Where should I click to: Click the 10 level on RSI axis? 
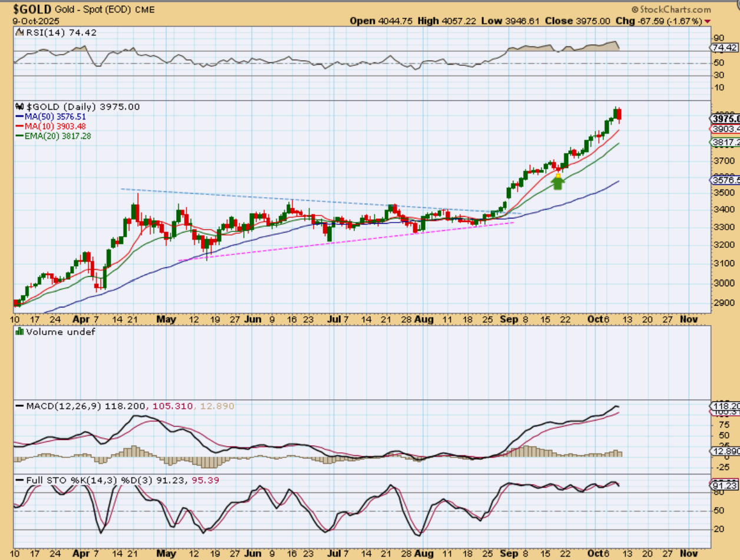click(718, 88)
